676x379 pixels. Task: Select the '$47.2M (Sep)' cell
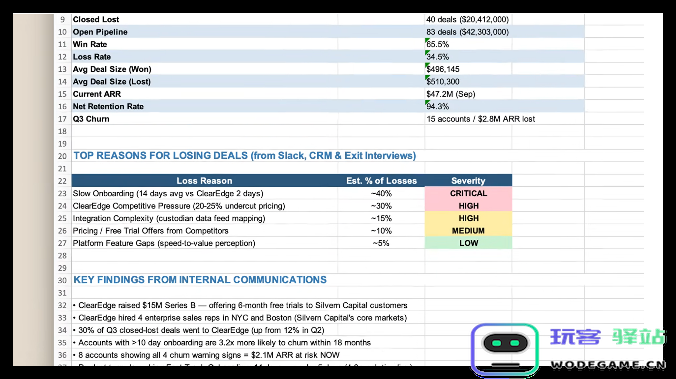468,94
